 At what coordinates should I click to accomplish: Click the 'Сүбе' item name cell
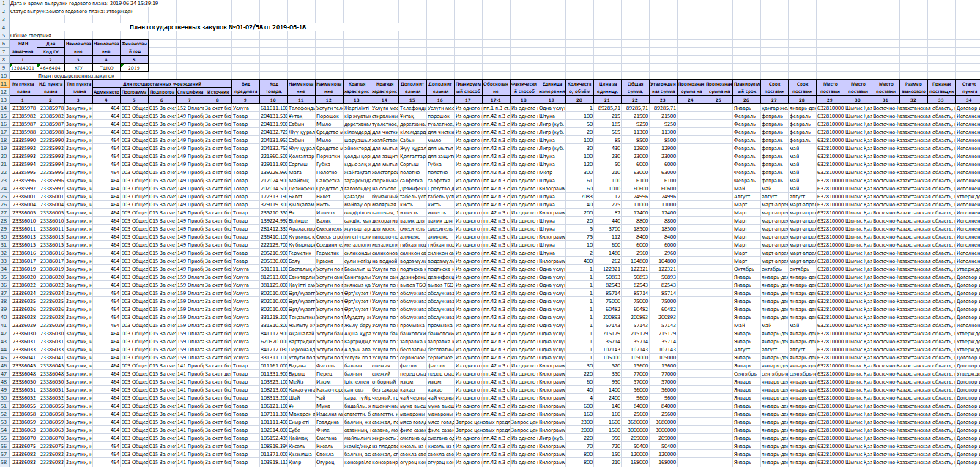tap(301, 430)
